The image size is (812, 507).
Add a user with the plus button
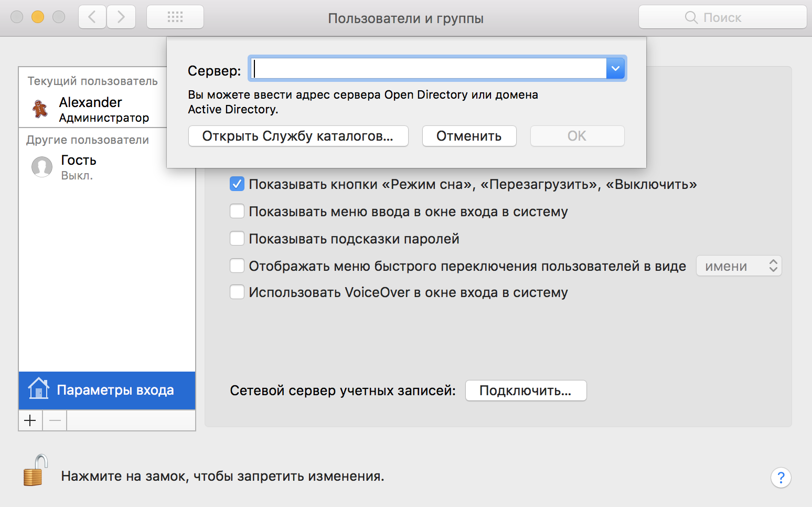[30, 420]
